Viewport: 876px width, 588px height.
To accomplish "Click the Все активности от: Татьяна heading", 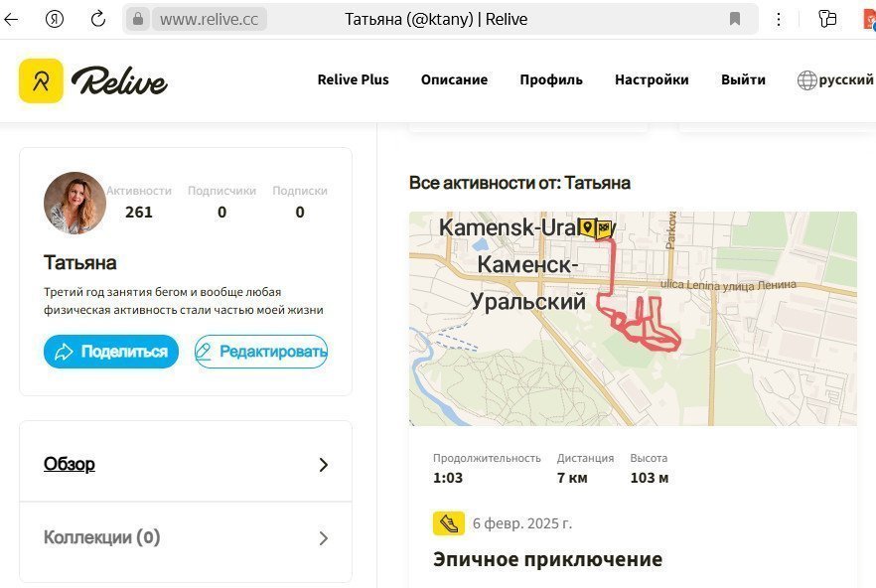I will [519, 183].
